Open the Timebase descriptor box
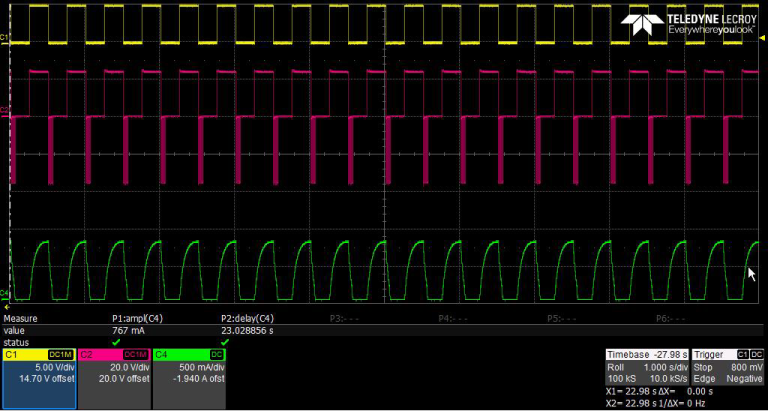Image resolution: width=768 pixels, height=411 pixels. [647, 367]
